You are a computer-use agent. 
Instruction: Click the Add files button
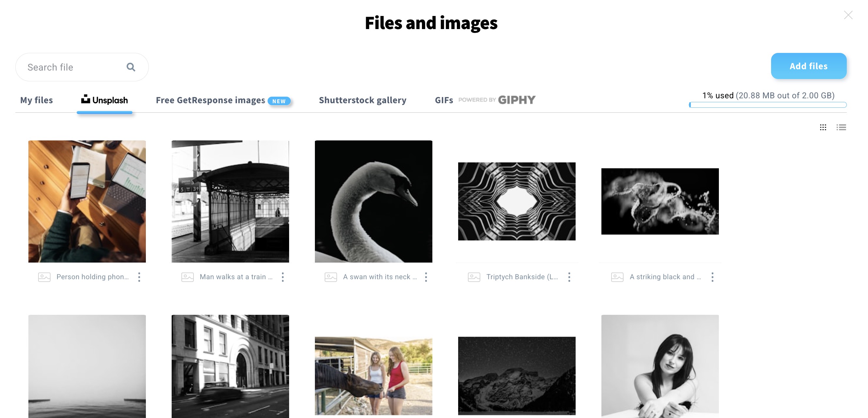(809, 66)
